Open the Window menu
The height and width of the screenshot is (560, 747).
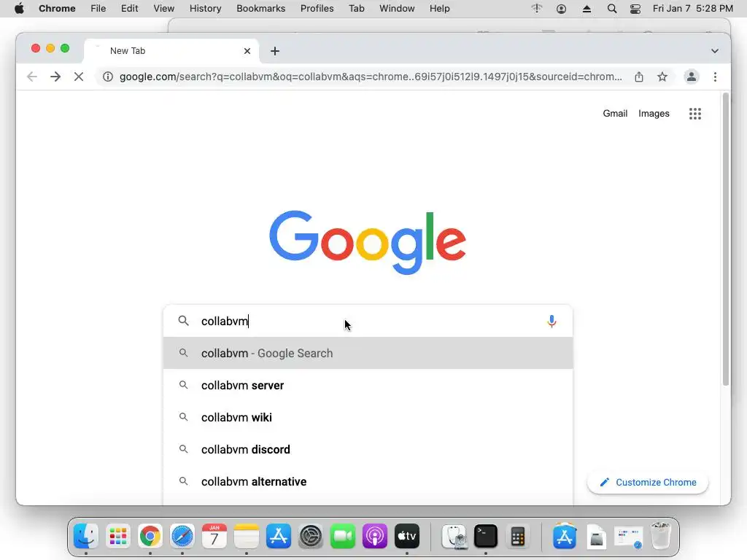397,9
